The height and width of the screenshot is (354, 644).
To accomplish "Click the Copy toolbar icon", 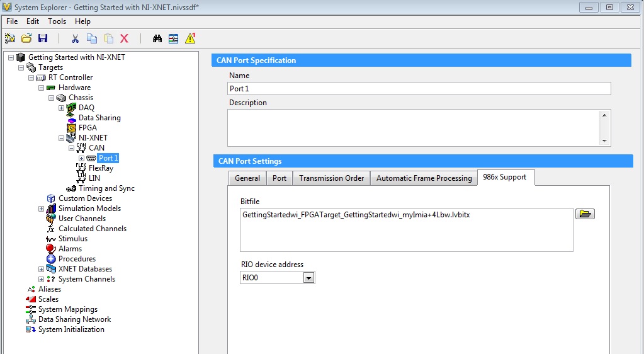I will point(91,38).
